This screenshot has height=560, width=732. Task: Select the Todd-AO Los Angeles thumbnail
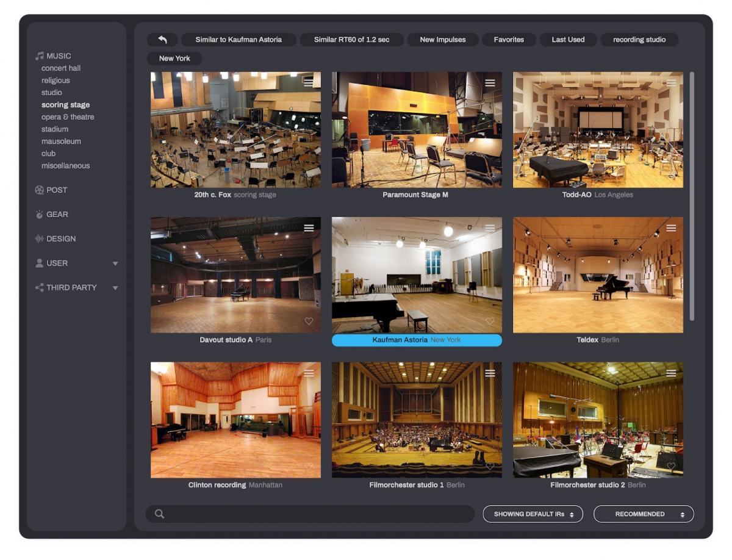[x=598, y=130]
